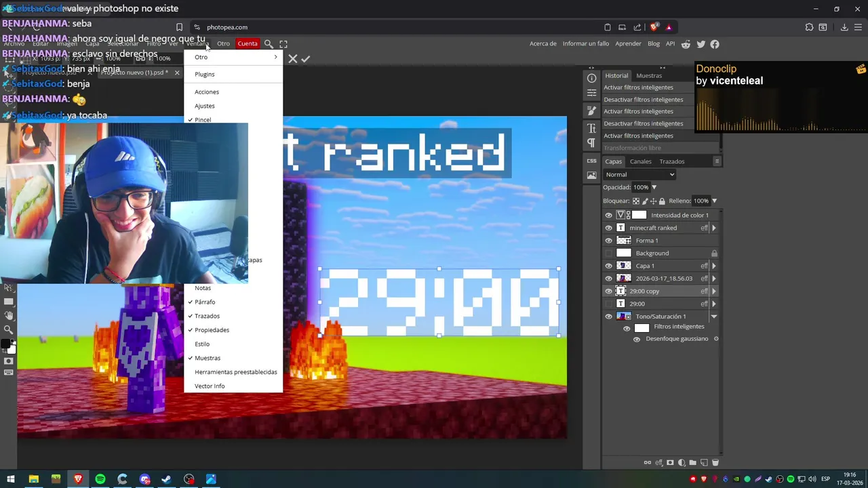Image resolution: width=868 pixels, height=488 pixels.
Task: Open the Normal blend mode dropdown
Action: [x=639, y=174]
